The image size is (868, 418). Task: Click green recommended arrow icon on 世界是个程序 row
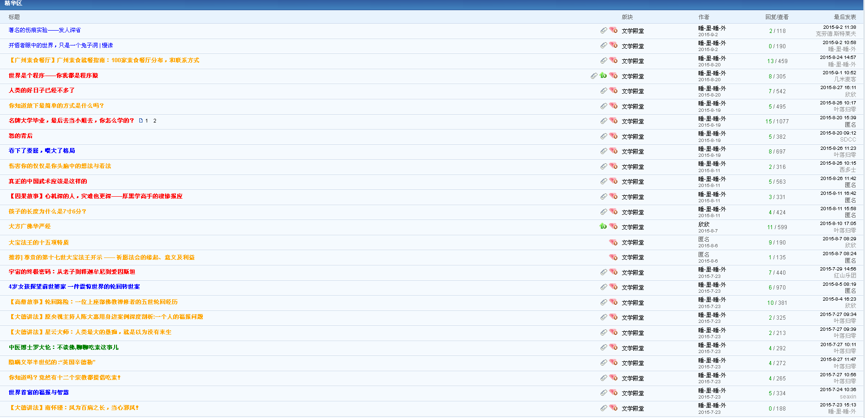coord(603,75)
